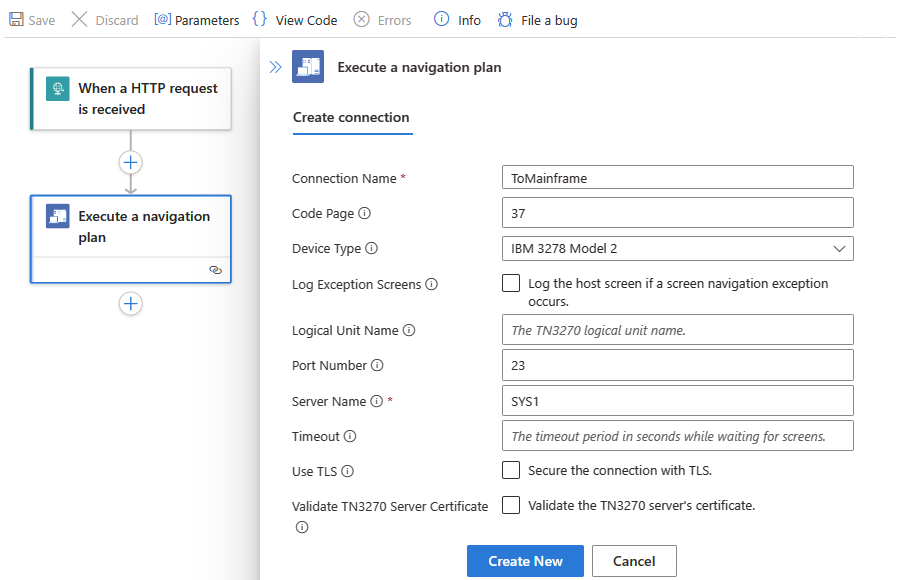Screen dimensions: 900x580
Task: Show info tooltip for Timeout
Action: click(x=350, y=436)
